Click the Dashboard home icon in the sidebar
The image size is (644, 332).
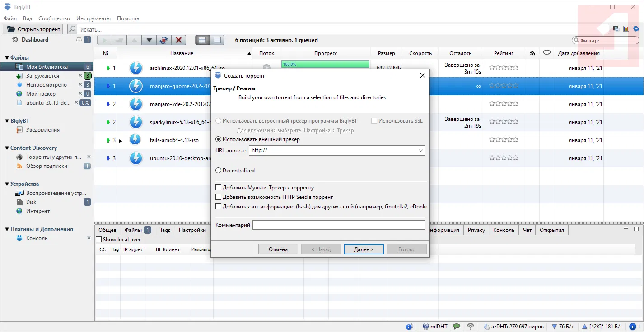15,40
